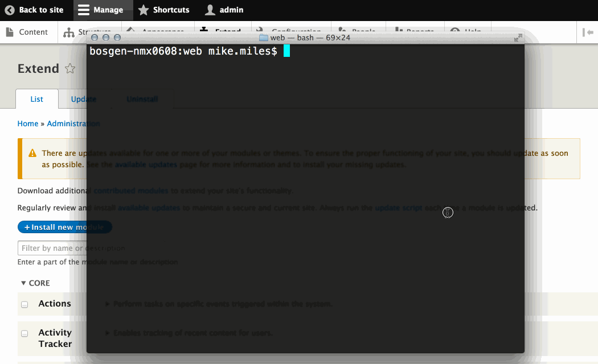Viewport: 598px width, 364px height.
Task: Enable the Actions module checkbox
Action: 24,304
